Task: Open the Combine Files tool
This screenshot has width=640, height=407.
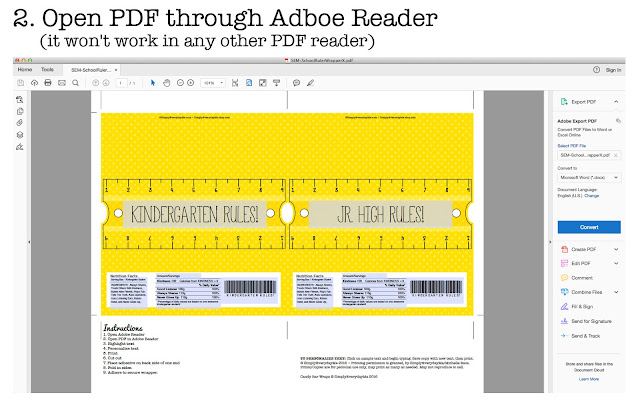Action: coord(587,292)
